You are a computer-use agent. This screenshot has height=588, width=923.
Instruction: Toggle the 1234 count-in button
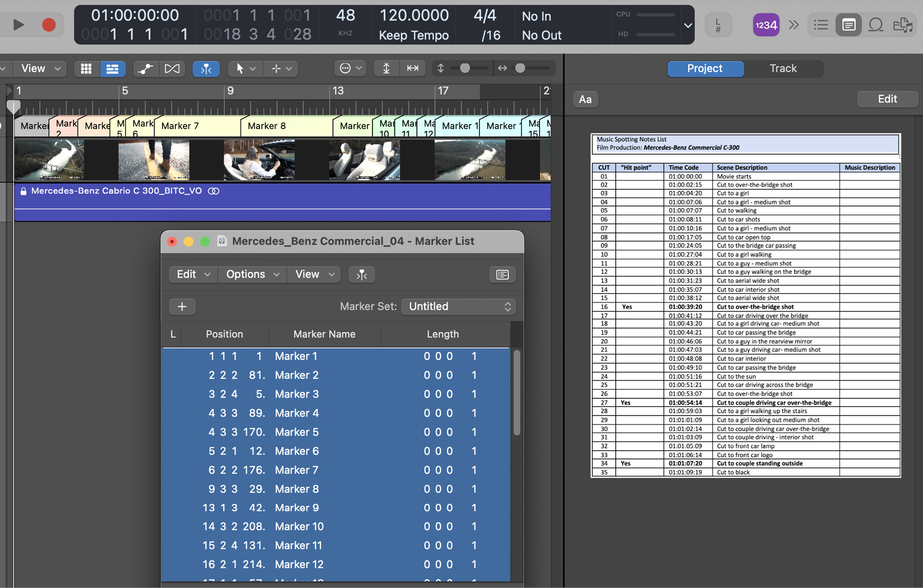pos(766,25)
